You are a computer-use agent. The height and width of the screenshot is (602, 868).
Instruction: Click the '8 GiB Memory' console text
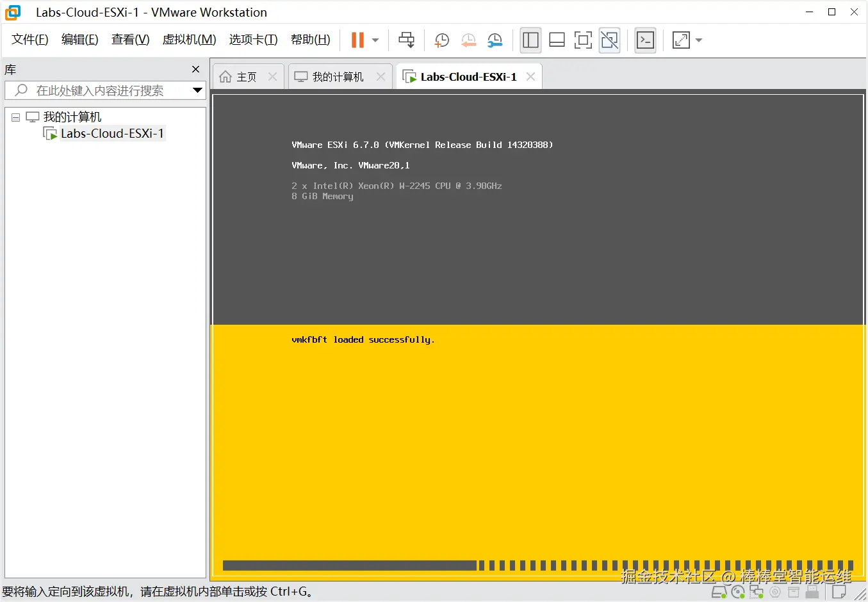pos(322,196)
